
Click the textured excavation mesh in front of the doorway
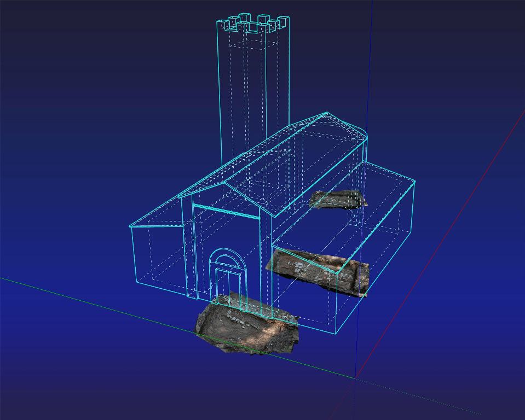246,325
